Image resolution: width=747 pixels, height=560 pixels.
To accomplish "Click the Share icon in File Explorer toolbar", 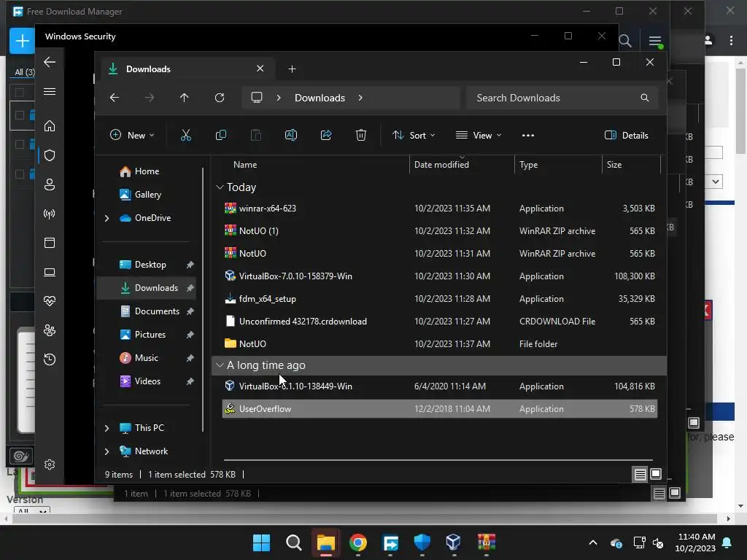I will tap(326, 135).
